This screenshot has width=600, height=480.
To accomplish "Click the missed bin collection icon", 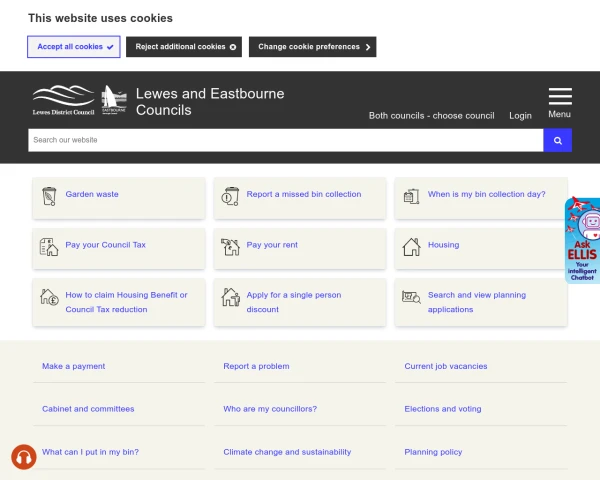I will click(x=231, y=196).
